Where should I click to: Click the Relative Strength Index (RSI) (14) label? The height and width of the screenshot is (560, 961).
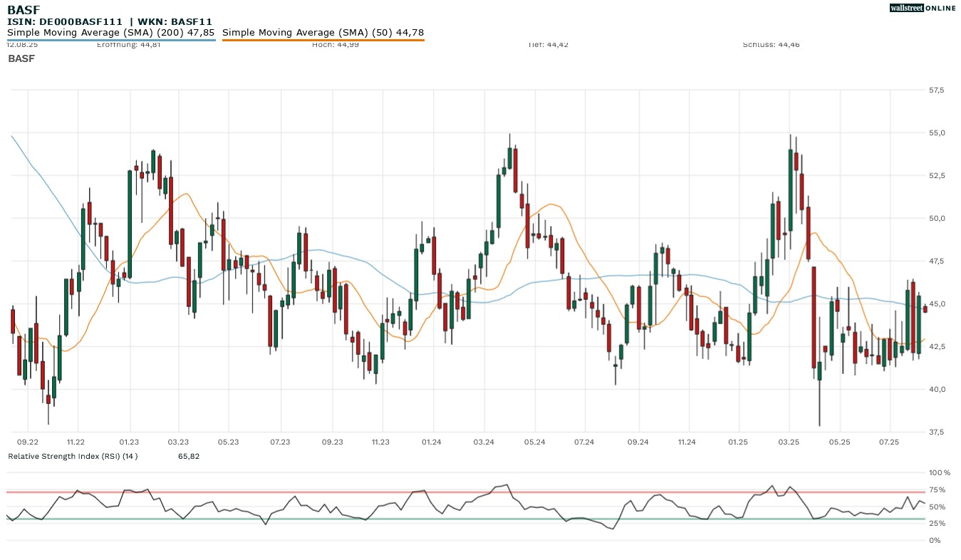(73, 456)
